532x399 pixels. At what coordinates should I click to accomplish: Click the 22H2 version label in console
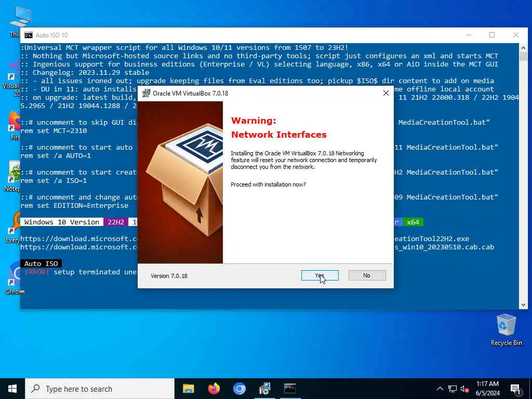(x=116, y=222)
